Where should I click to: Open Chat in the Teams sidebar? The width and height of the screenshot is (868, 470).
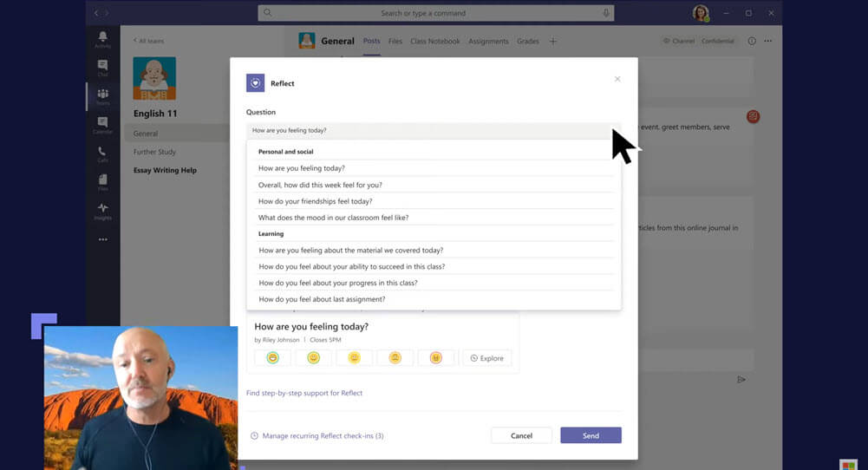pos(102,69)
